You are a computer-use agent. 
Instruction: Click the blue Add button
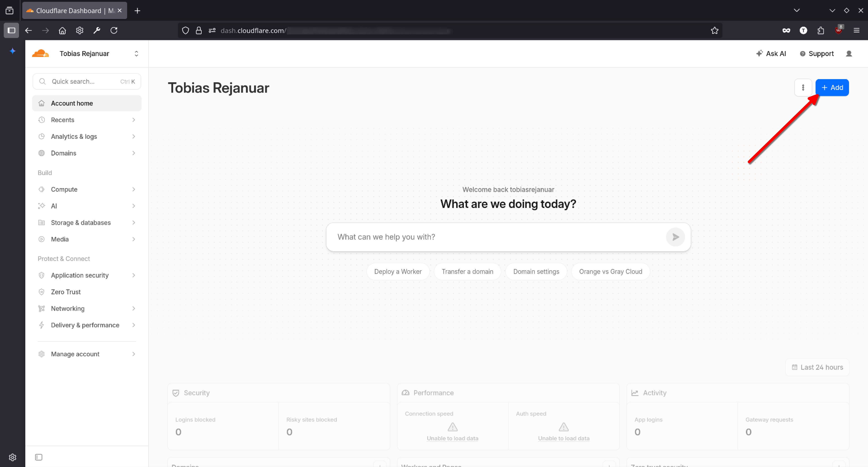point(832,88)
